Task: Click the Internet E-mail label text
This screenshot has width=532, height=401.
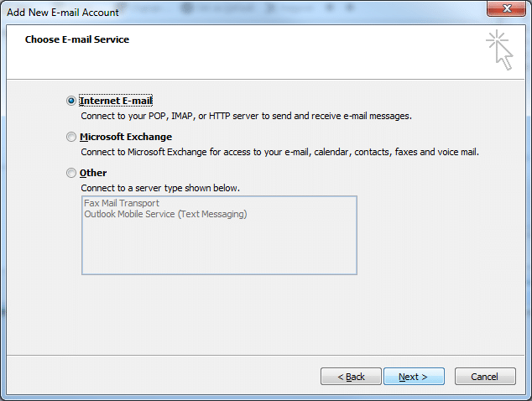Action: pyautogui.click(x=116, y=101)
